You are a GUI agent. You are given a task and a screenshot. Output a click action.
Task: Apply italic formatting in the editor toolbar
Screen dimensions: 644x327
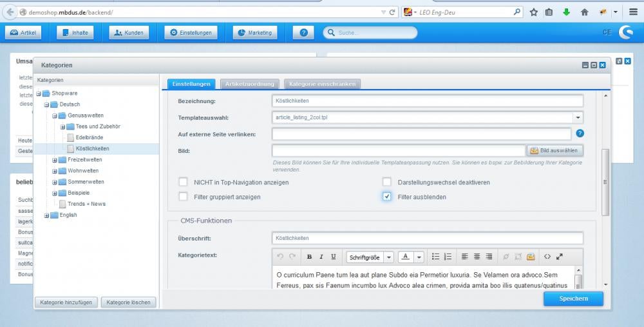click(x=321, y=257)
